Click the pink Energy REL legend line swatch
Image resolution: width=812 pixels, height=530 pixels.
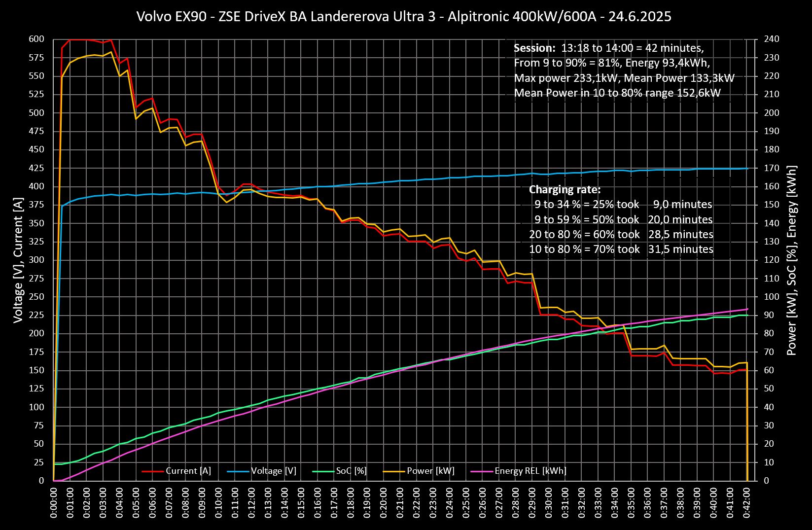(482, 471)
